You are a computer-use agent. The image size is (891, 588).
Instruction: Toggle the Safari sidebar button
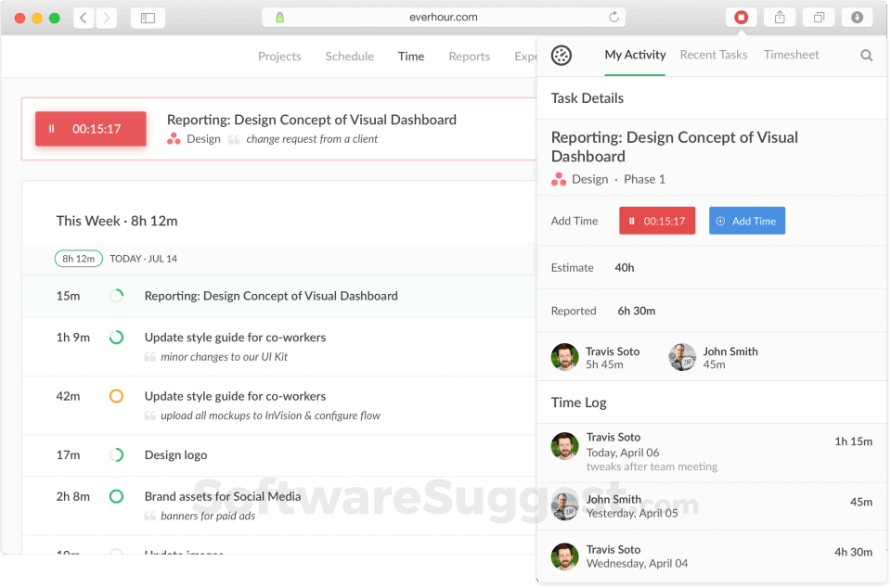148,18
